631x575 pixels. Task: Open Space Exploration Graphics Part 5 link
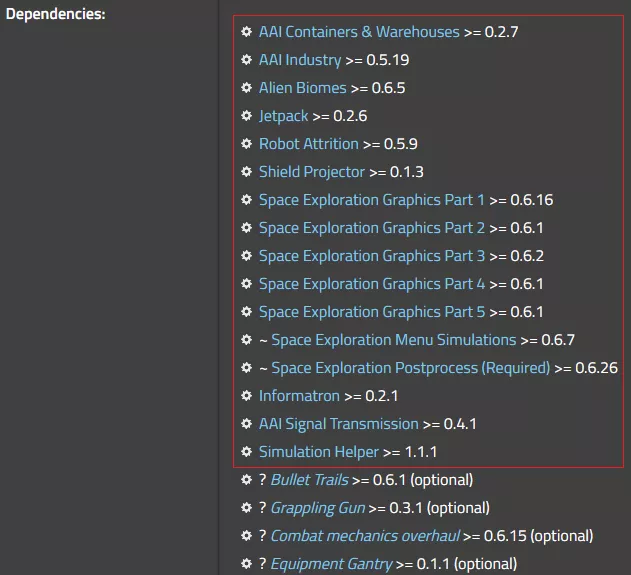(x=371, y=312)
